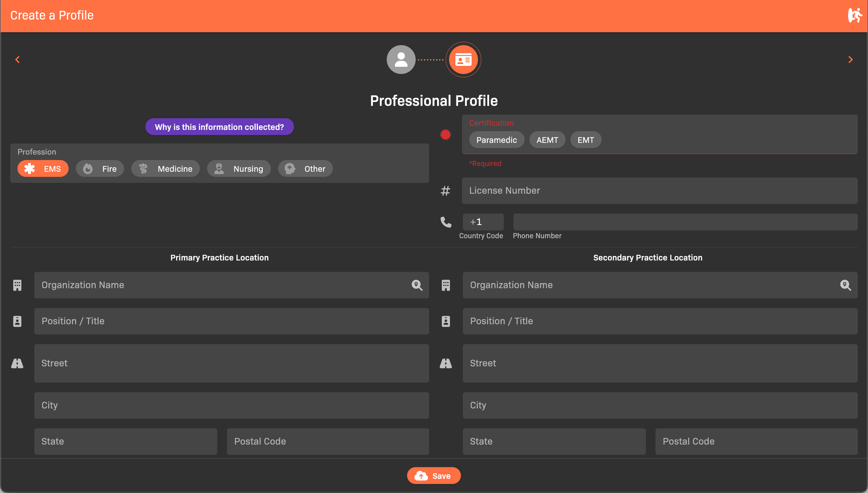Select the Paramedic certification chip

496,140
